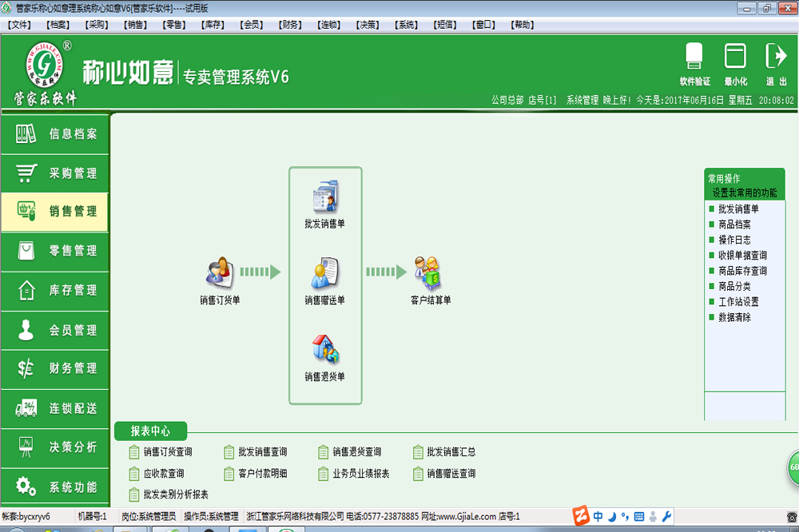Select the 报表中心 tab header

coord(150,431)
